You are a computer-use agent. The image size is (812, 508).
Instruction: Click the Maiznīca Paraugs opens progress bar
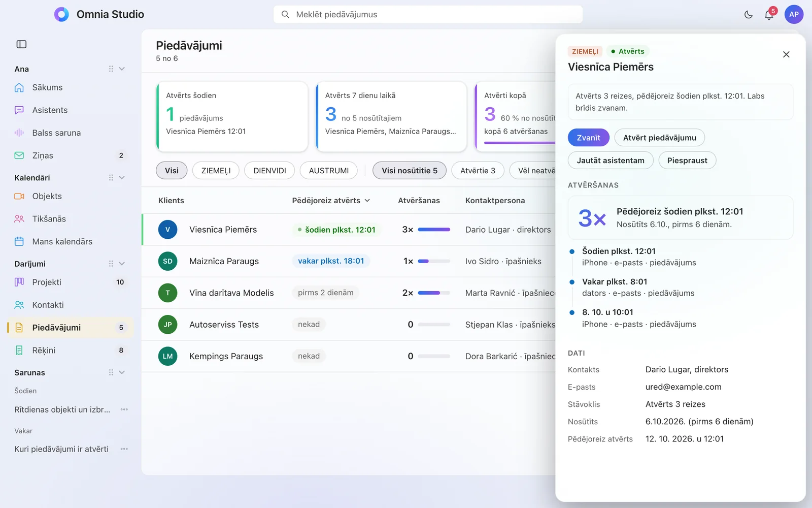point(434,261)
